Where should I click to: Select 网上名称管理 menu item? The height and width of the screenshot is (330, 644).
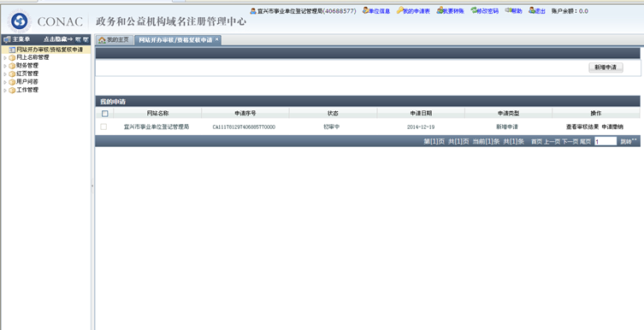32,57
